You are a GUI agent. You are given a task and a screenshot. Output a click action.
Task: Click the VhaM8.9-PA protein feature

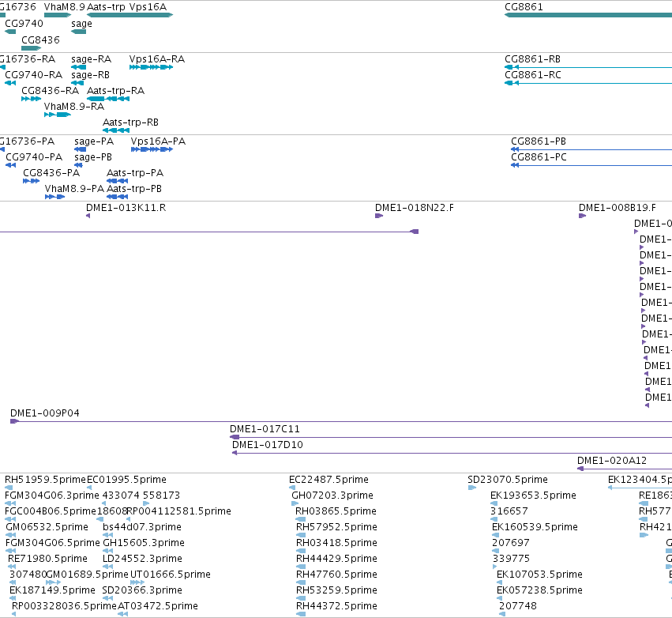54,198
